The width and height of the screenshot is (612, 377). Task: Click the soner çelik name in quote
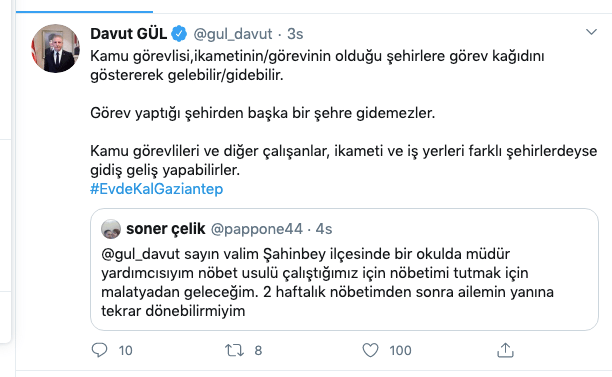pos(165,229)
